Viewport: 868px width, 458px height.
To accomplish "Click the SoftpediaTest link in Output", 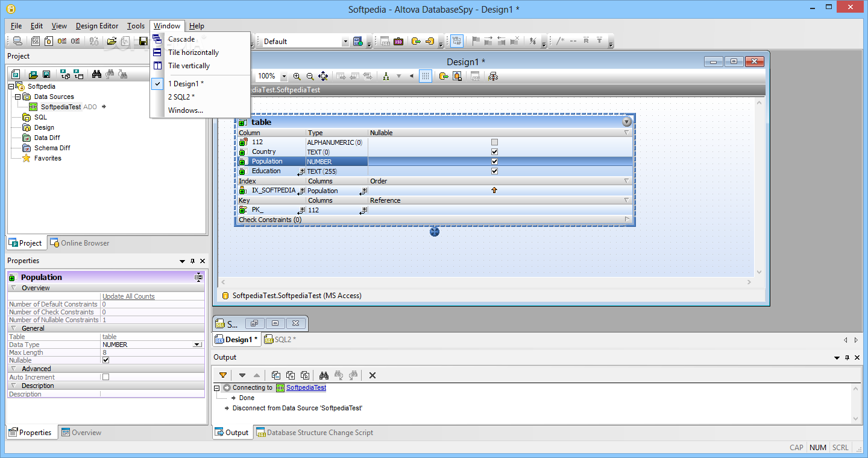I will (x=306, y=387).
